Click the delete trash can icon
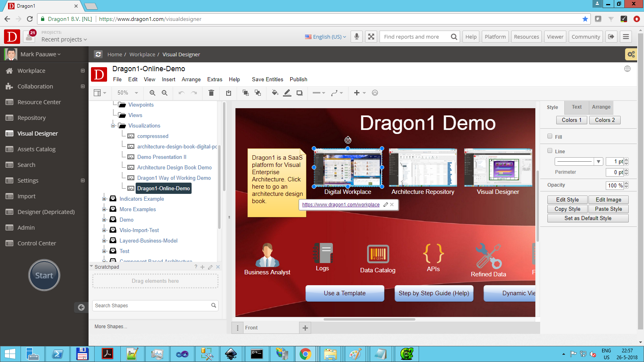The height and width of the screenshot is (362, 644). 211,93
